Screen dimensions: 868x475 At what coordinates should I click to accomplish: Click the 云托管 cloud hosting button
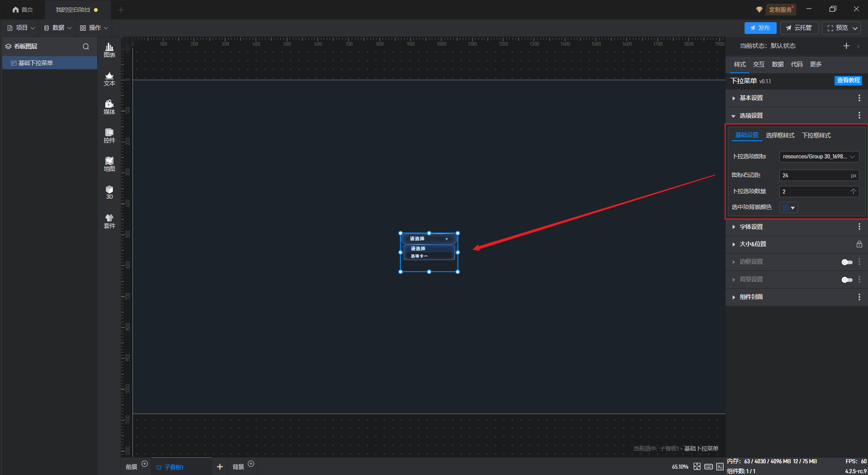[x=799, y=28]
